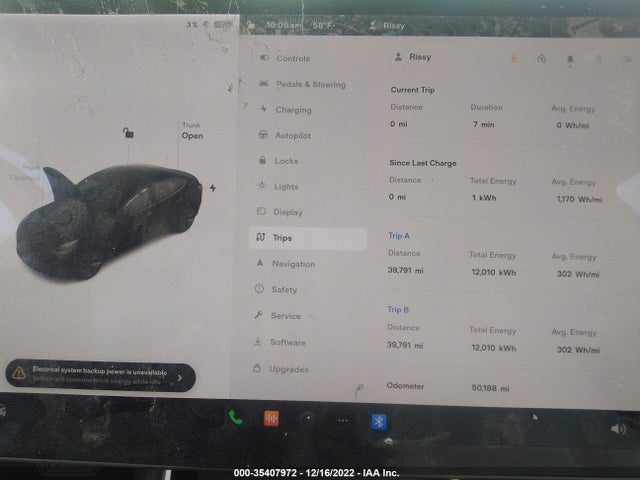The height and width of the screenshot is (480, 640).
Task: Open the electrical system backup power alert
Action: (x=100, y=376)
